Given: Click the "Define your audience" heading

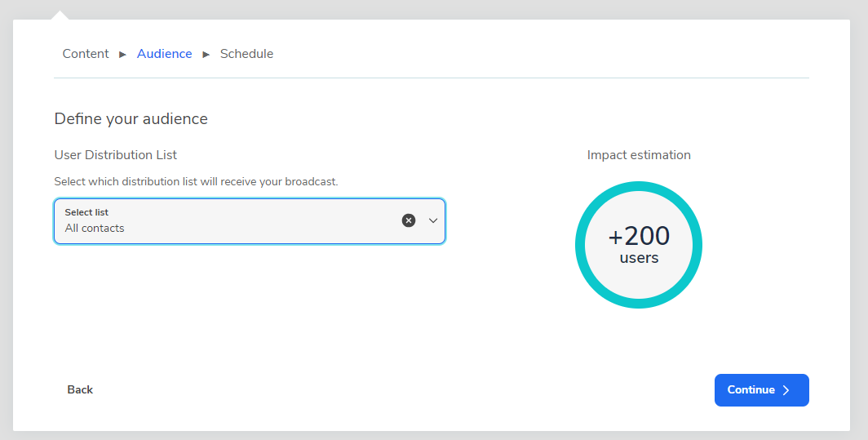Looking at the screenshot, I should click(x=131, y=119).
